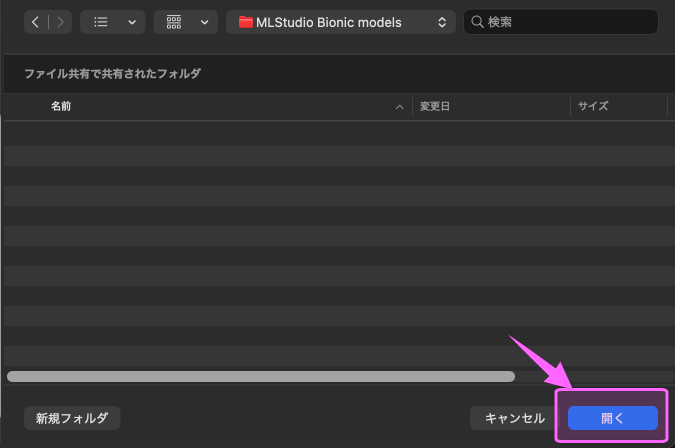Go back with the left chevron
The width and height of the screenshot is (675, 448).
[x=36, y=22]
